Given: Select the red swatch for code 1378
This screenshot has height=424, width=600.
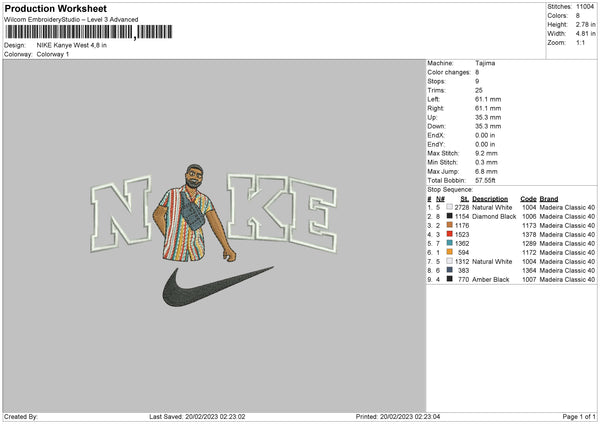Looking at the screenshot, I should click(449, 234).
